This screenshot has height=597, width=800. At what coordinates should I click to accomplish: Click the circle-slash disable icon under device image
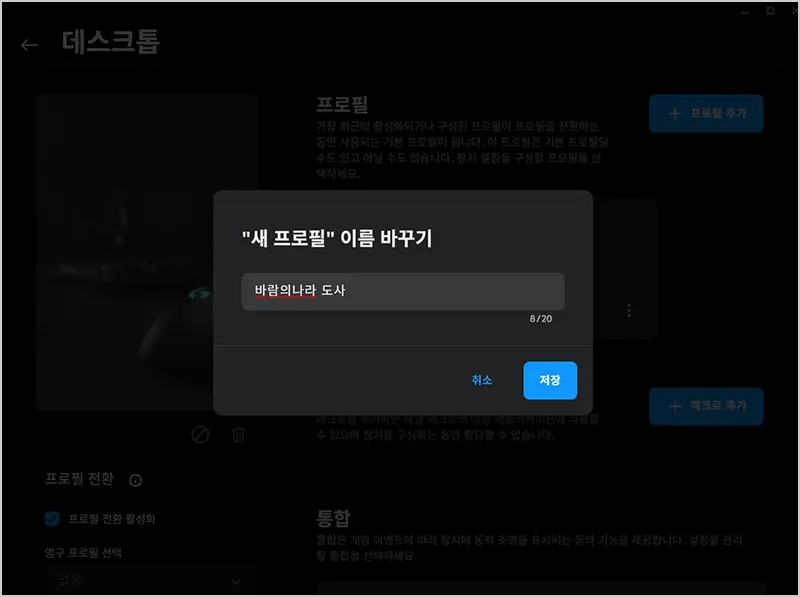tap(200, 435)
